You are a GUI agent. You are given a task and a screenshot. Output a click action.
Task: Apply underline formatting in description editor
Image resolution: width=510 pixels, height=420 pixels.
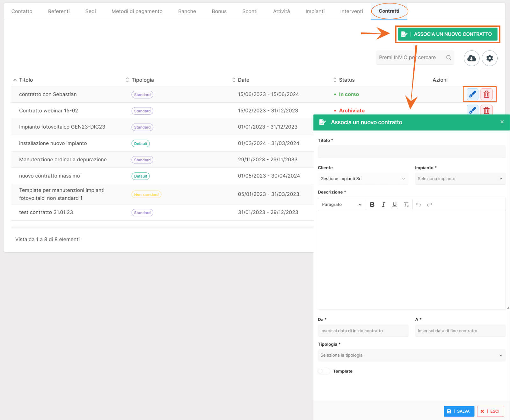click(394, 205)
